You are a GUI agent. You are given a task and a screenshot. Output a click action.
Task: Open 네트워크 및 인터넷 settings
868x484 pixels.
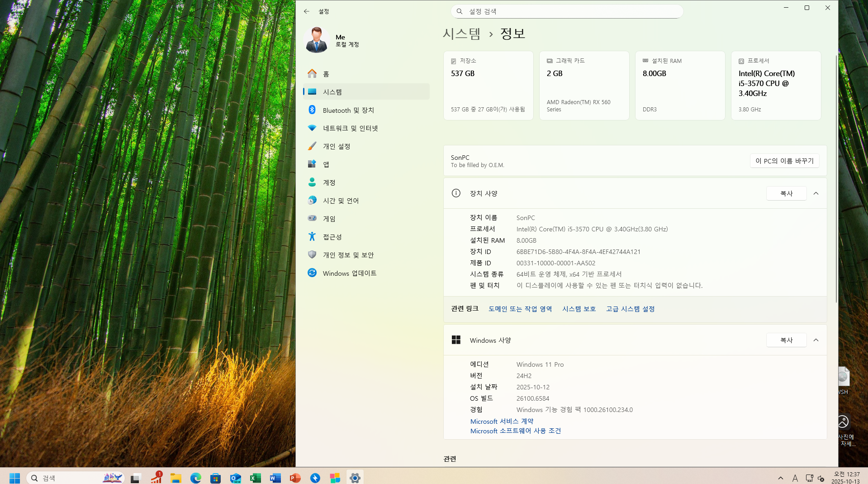(x=350, y=128)
